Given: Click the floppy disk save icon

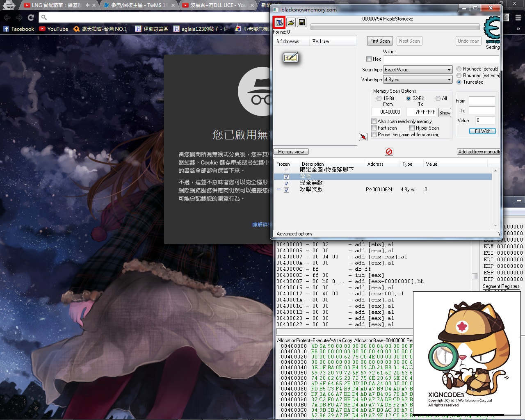Looking at the screenshot, I should [302, 22].
